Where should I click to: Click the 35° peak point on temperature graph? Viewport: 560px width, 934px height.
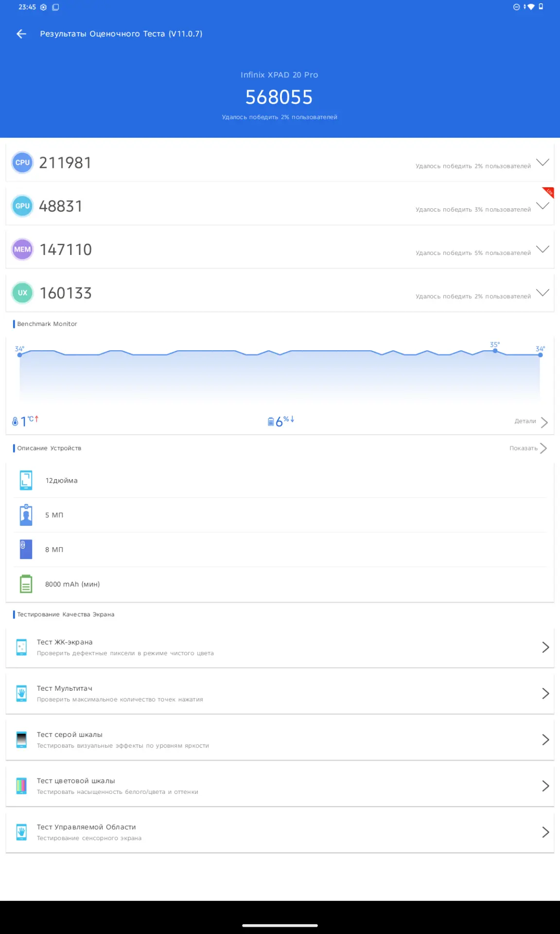[495, 350]
